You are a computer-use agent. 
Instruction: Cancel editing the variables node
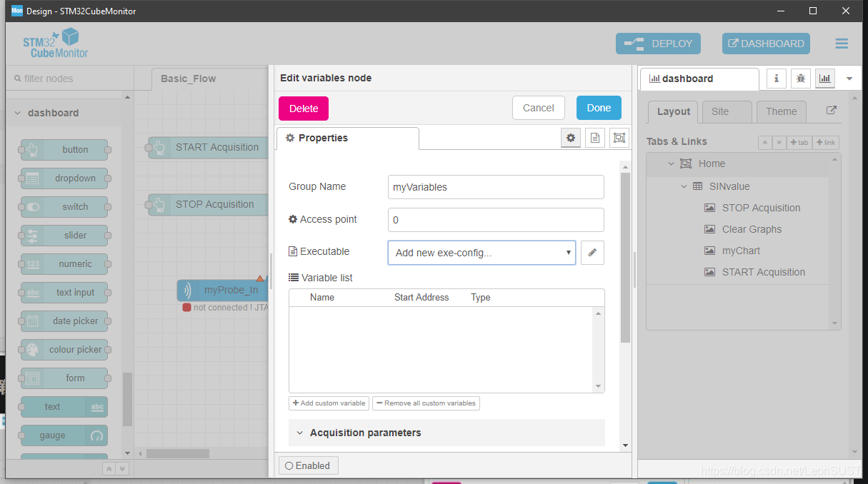(539, 108)
